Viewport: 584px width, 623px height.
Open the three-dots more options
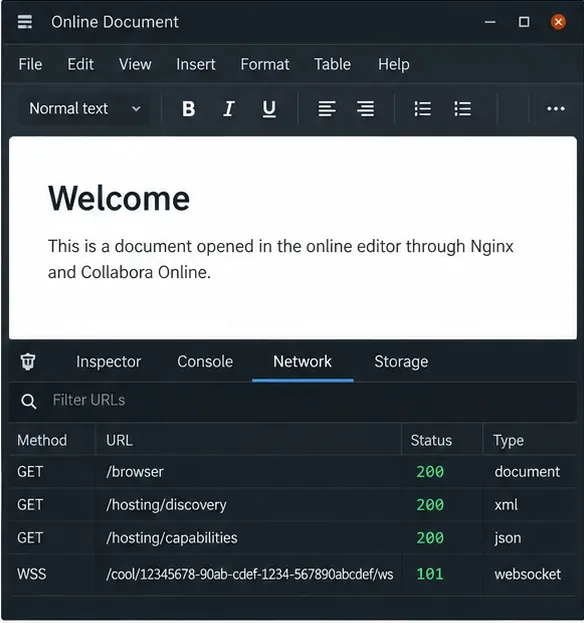[556, 108]
